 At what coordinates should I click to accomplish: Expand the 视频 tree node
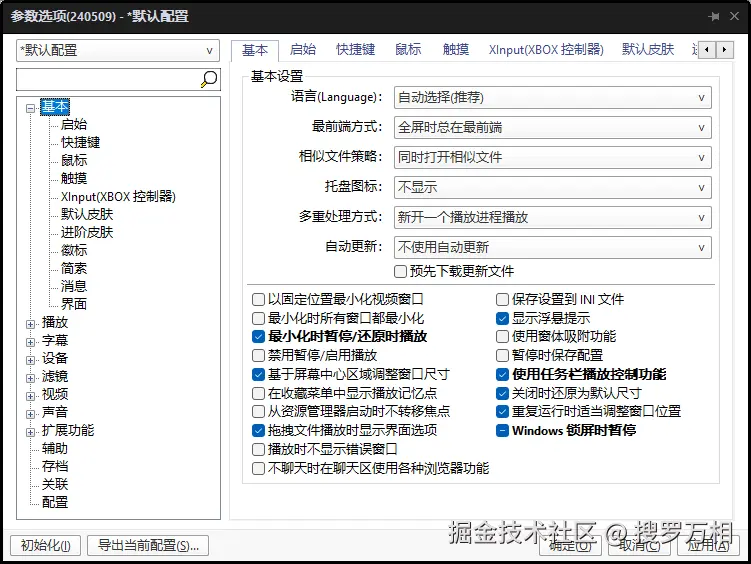[31, 396]
